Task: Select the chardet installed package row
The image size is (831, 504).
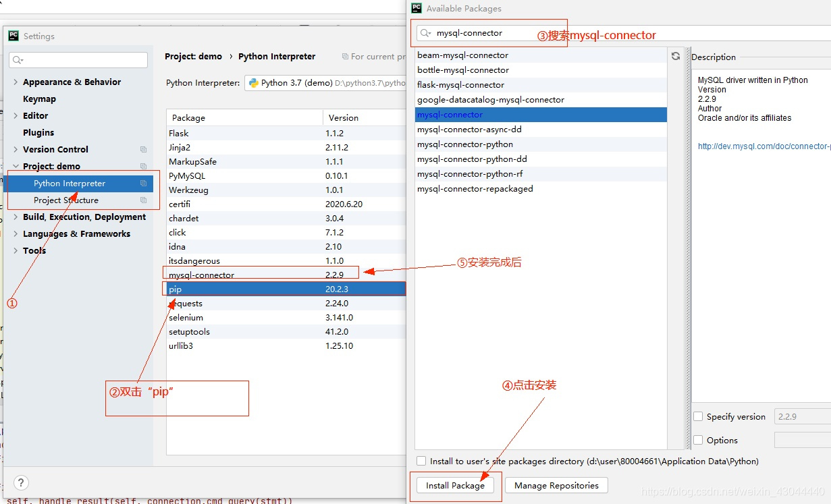Action: pyautogui.click(x=286, y=219)
